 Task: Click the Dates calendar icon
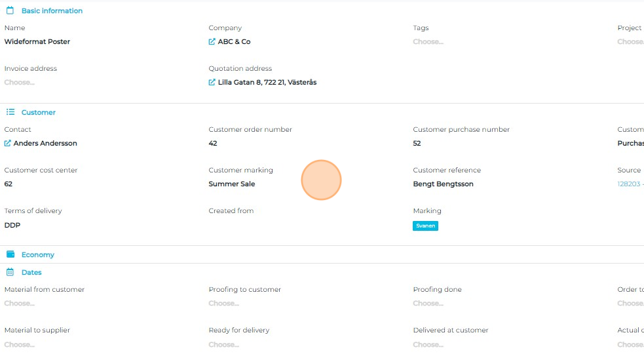point(10,272)
